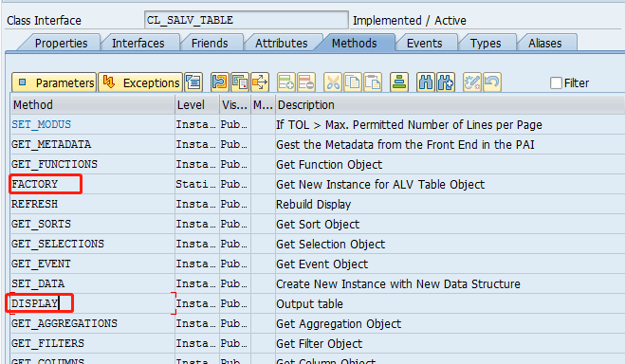Select the GET_METADATA method cell
The image size is (625, 364).
coord(93,144)
